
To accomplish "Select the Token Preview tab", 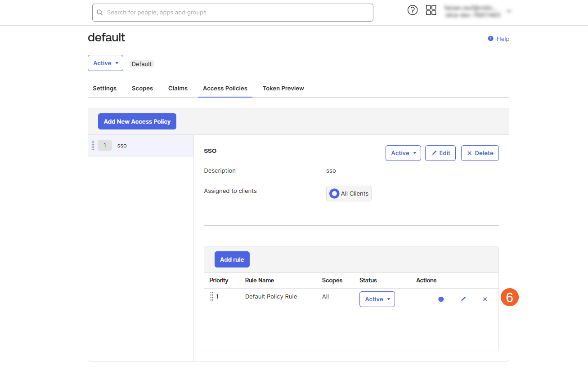I will [x=283, y=89].
